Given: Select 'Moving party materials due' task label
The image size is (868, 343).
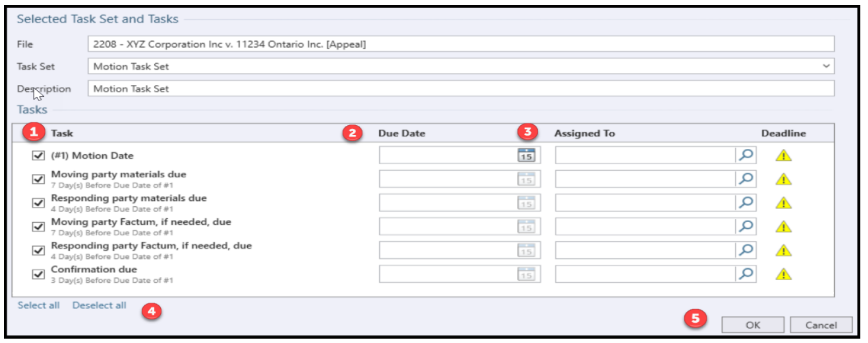Looking at the screenshot, I should coord(119,174).
